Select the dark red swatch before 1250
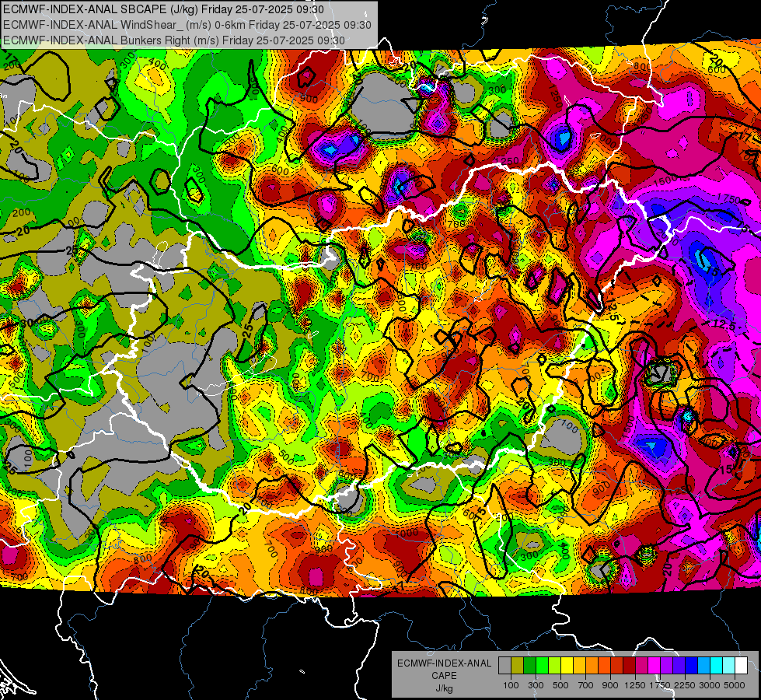 pyautogui.click(x=629, y=666)
